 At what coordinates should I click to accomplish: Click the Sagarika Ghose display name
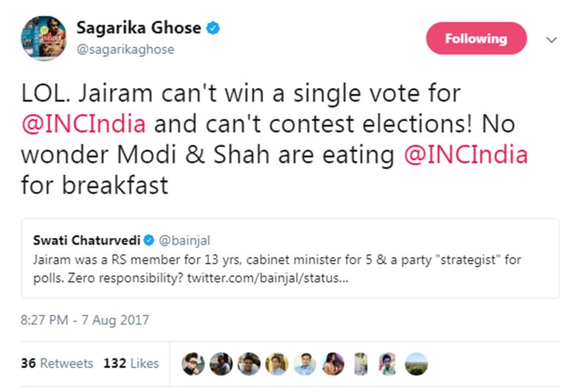(138, 28)
